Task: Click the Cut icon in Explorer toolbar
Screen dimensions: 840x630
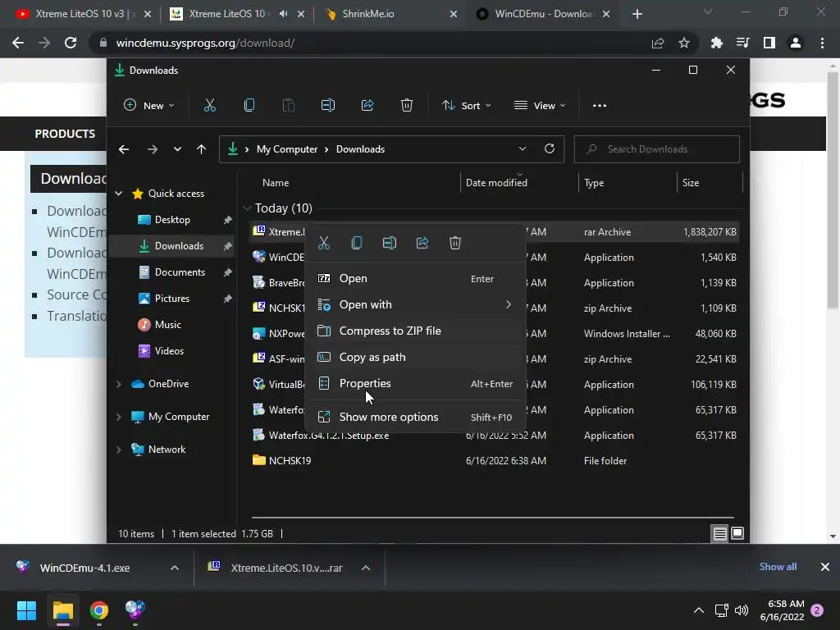Action: click(x=209, y=106)
